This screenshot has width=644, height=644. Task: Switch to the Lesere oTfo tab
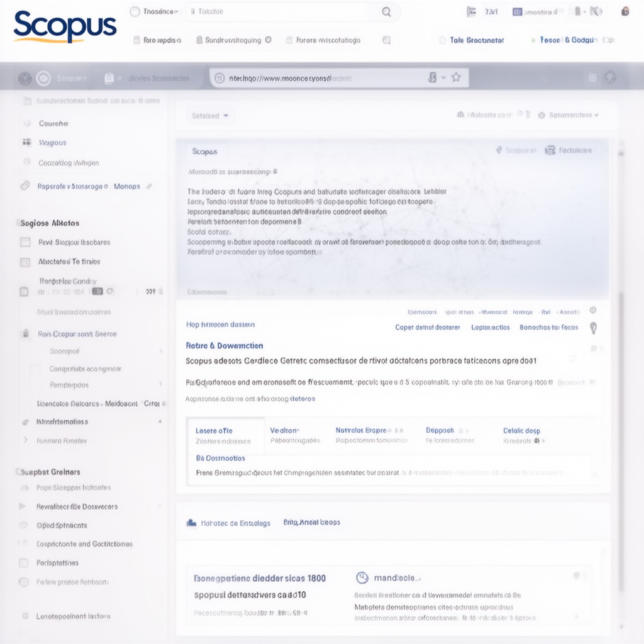[226, 436]
